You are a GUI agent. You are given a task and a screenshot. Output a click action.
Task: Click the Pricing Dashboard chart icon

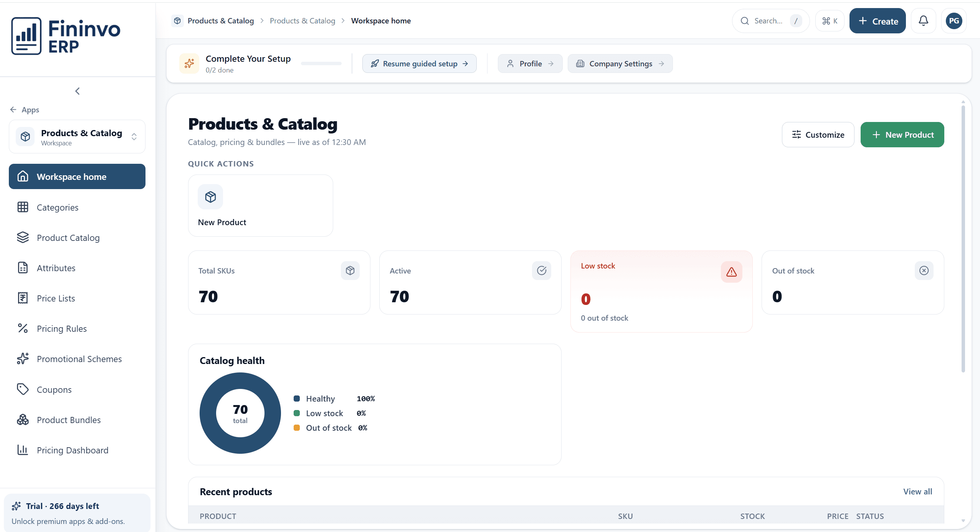23,450
